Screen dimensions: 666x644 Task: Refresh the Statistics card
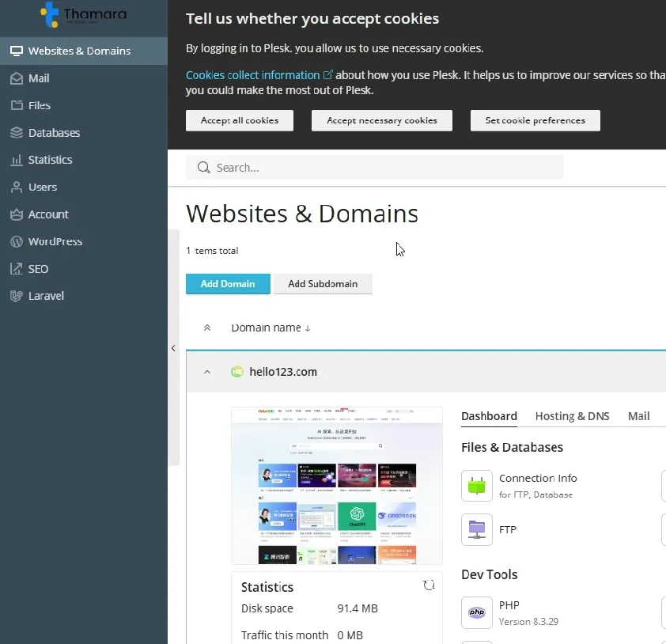429,585
